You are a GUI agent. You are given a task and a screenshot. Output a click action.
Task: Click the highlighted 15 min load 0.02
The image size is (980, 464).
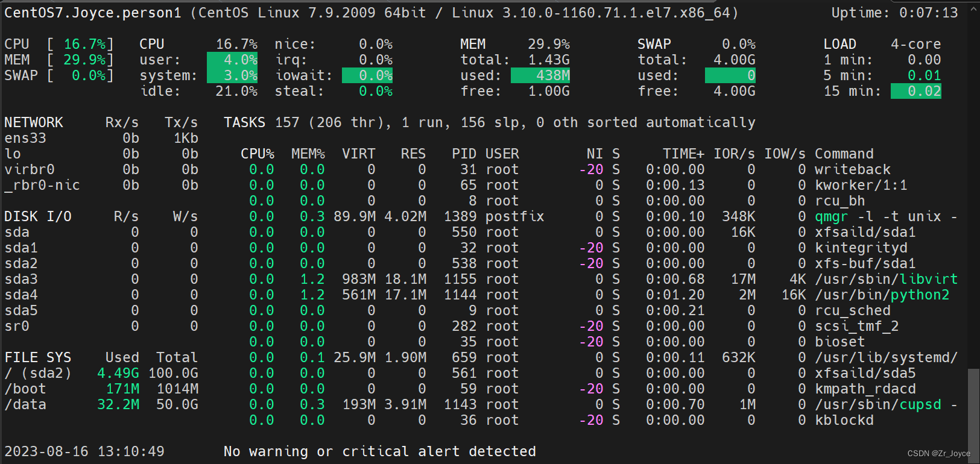click(916, 91)
